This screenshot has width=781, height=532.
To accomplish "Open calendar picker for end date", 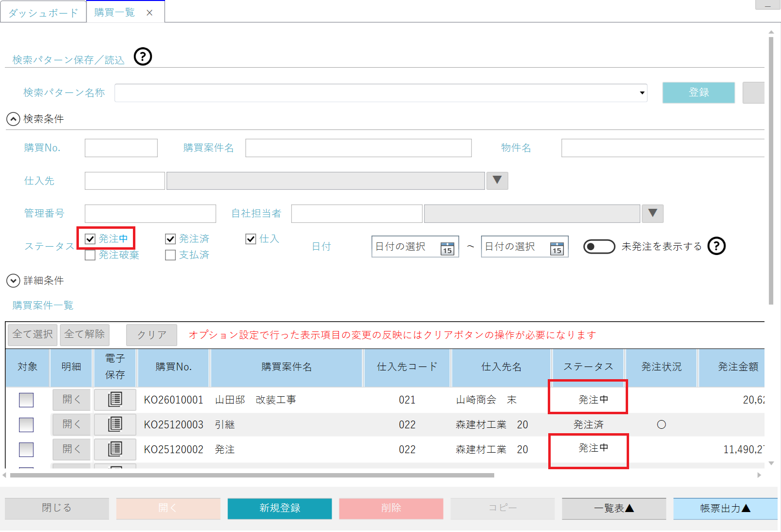I will (x=557, y=248).
